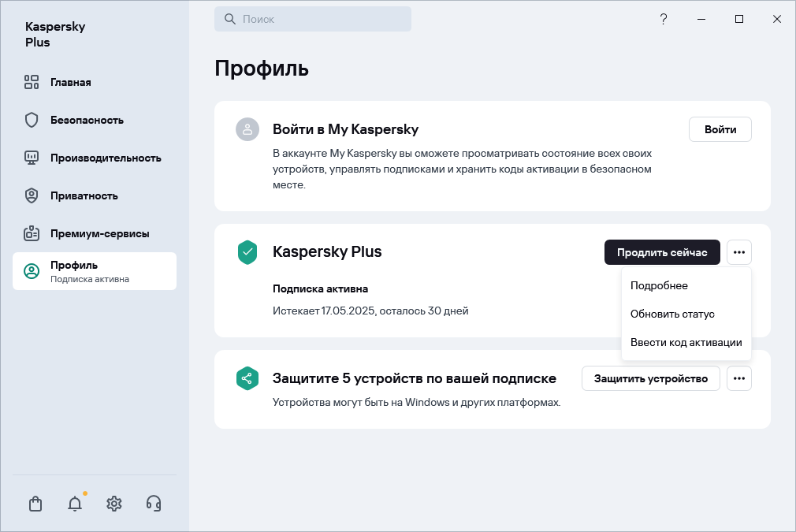Image resolution: width=796 pixels, height=532 pixels.
Task: Click the В аккаунте My Kaspersky description text
Action: point(462,169)
